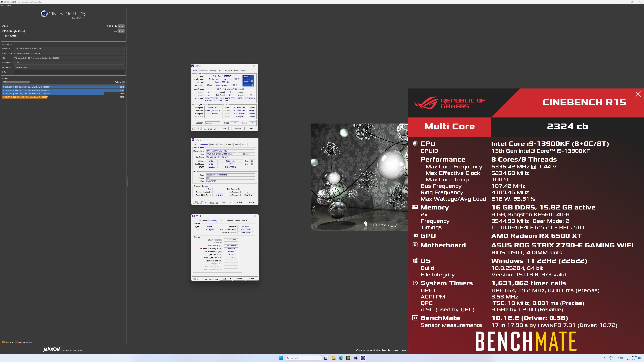
Task: Click Validate in bottom CPU-Z Memory window
Action: click(x=239, y=279)
